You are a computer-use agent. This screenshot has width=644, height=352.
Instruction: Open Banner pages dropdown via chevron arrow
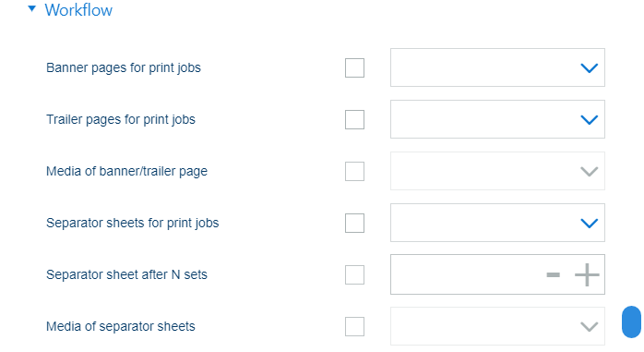(x=589, y=67)
